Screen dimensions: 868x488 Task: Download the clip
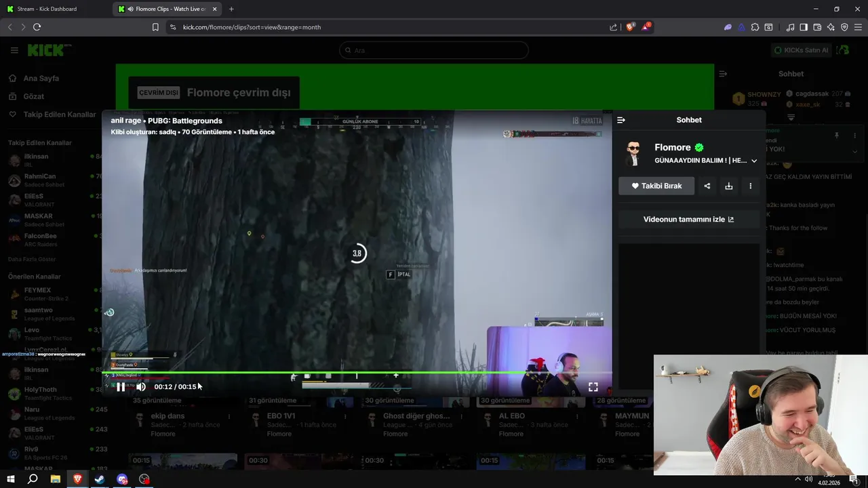(x=729, y=186)
